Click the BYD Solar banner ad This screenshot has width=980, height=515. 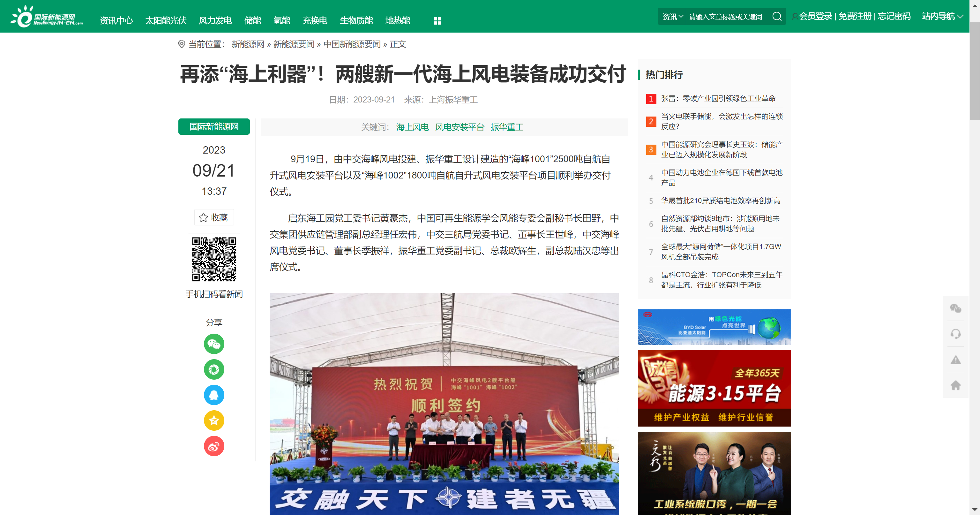tap(714, 327)
